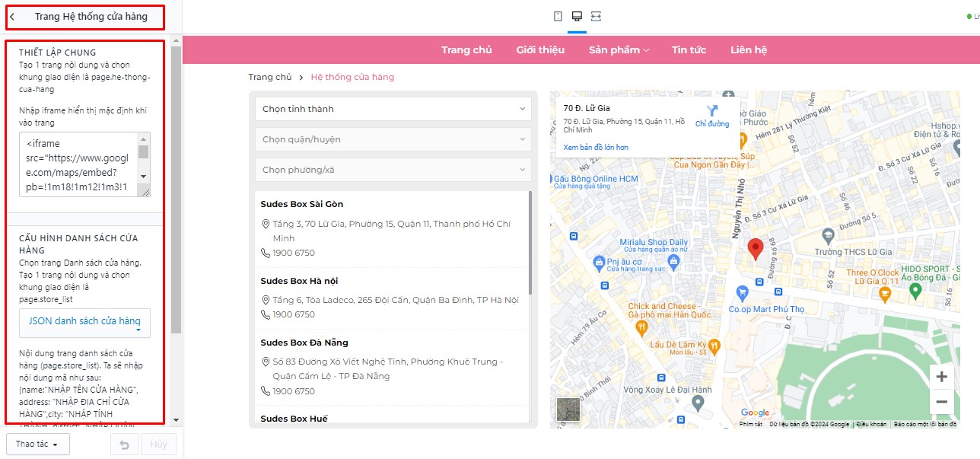980x459 pixels.
Task: Click the Vòng Xoay Lê Đại Hành marker
Action: 698,401
